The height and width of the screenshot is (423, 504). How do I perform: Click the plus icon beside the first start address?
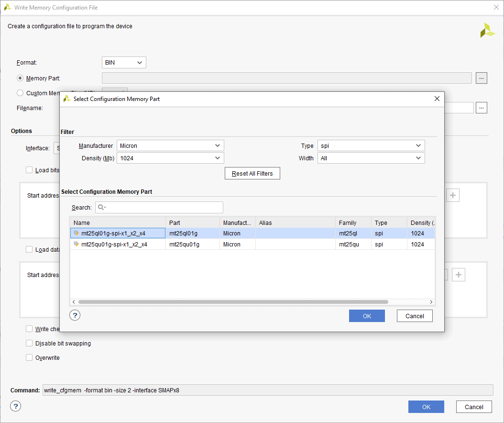click(453, 195)
